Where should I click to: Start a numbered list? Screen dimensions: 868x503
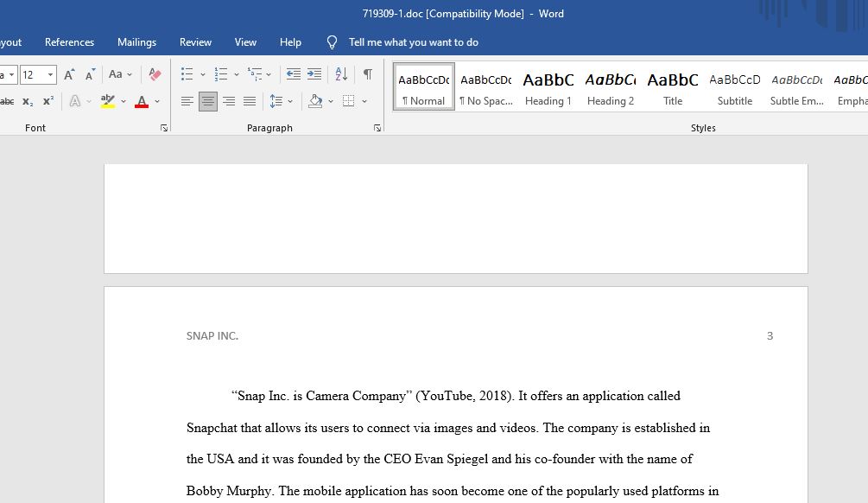click(221, 74)
